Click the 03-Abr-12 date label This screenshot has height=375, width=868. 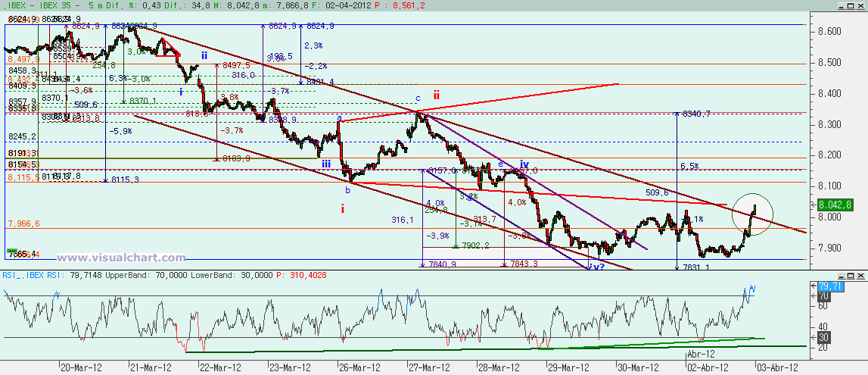pos(777,367)
